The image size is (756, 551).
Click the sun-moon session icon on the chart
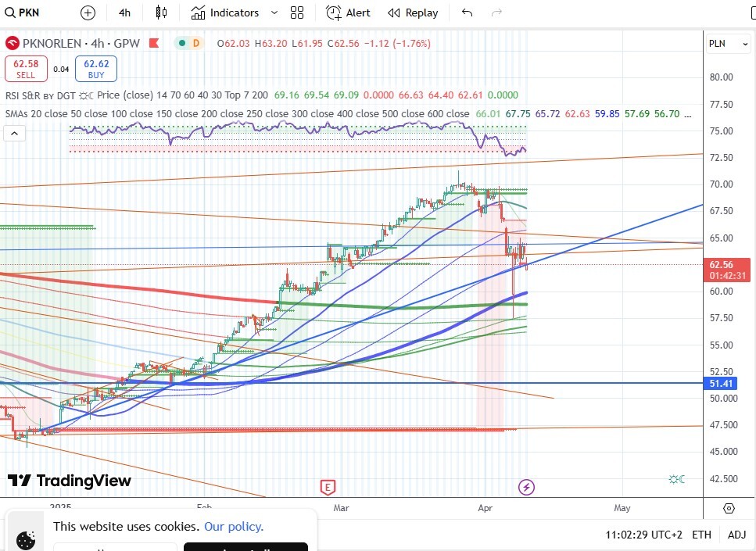677,479
